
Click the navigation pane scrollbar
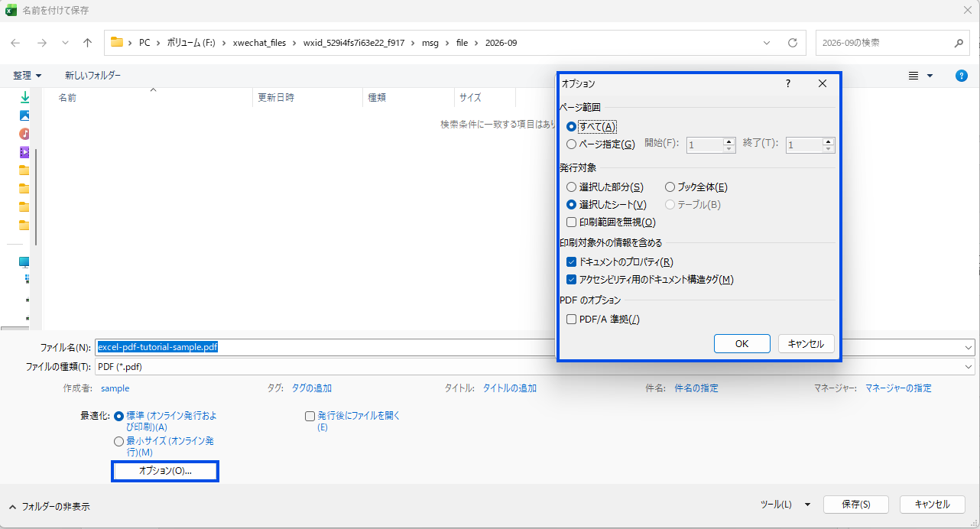(x=36, y=197)
